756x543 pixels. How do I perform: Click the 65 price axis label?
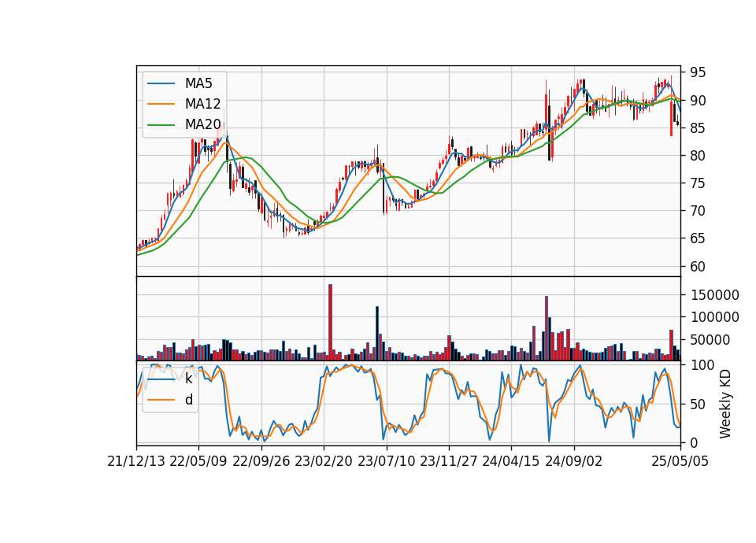point(697,238)
